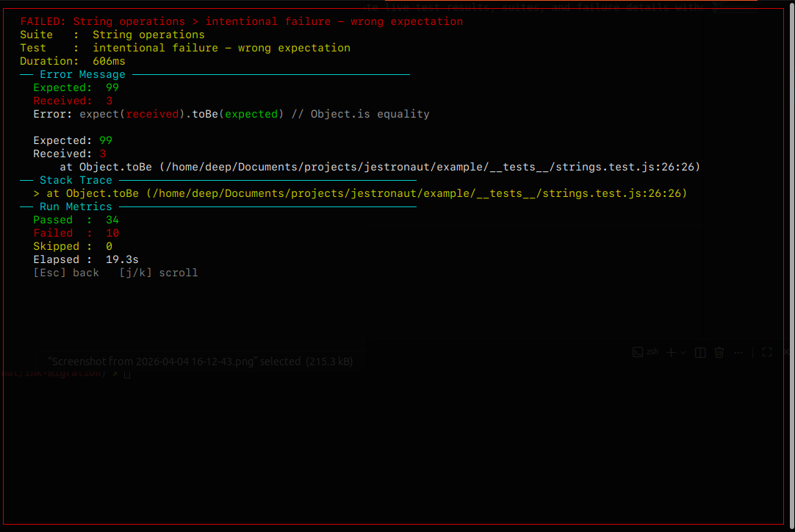
Task: Click the Duration 606ms line
Action: [x=73, y=61]
